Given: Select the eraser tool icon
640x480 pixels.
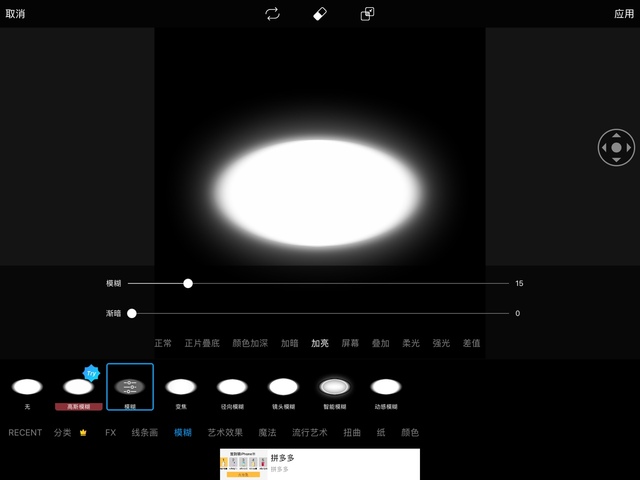Looking at the screenshot, I should click(320, 14).
